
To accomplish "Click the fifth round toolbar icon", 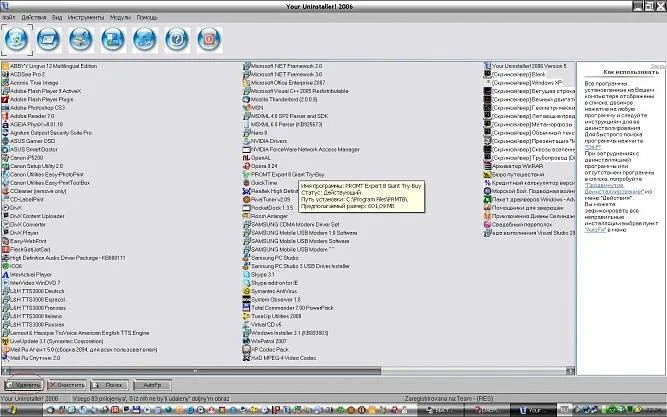I will [145, 40].
